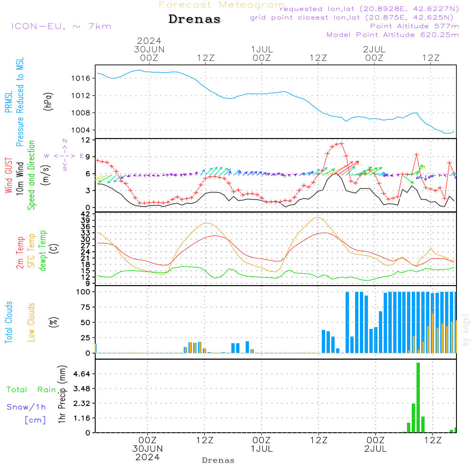
Task: Click the dewpt Temp axis label
Action: pos(43,251)
